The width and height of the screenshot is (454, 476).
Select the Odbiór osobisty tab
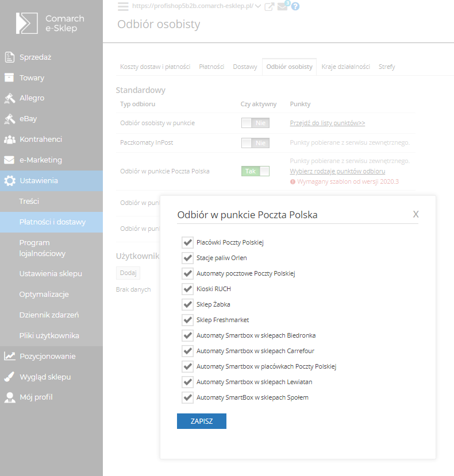[x=289, y=67]
